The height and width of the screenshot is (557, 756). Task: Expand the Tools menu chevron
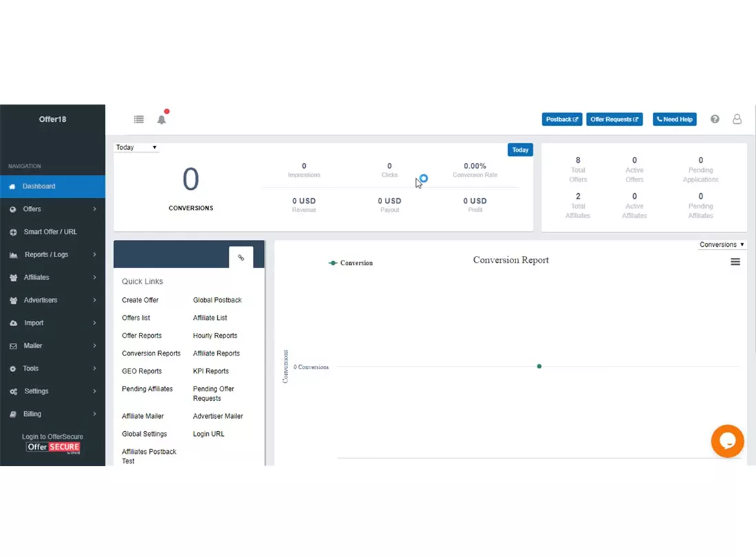click(x=95, y=369)
